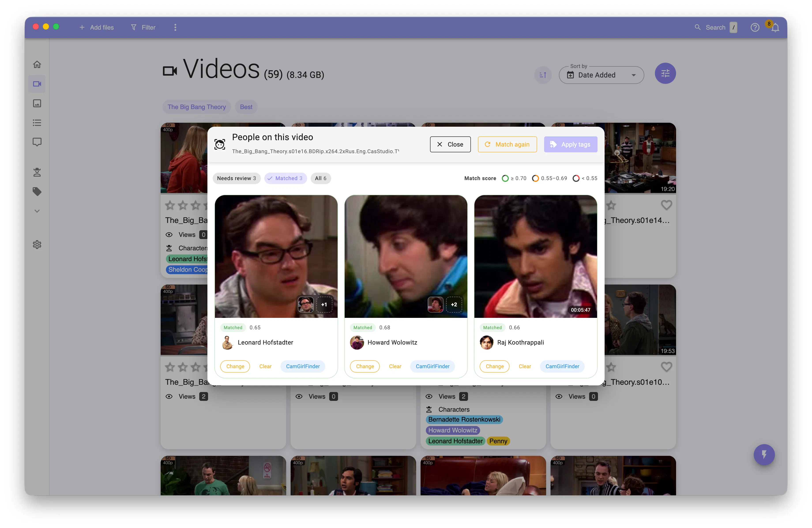Open the Settings gear in sidebar
The height and width of the screenshot is (528, 812).
37,244
